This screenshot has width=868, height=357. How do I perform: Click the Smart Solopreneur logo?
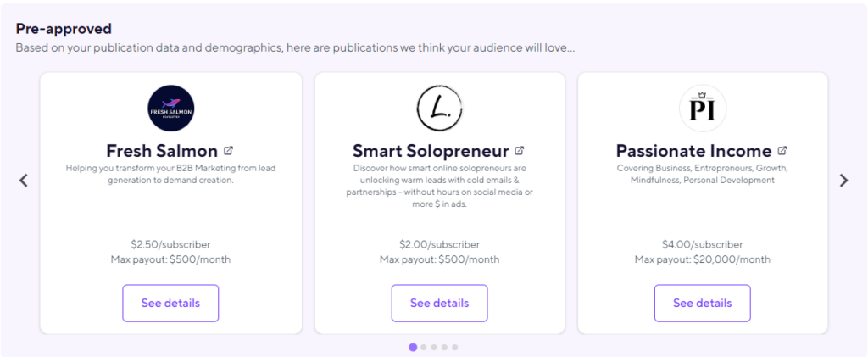click(439, 109)
